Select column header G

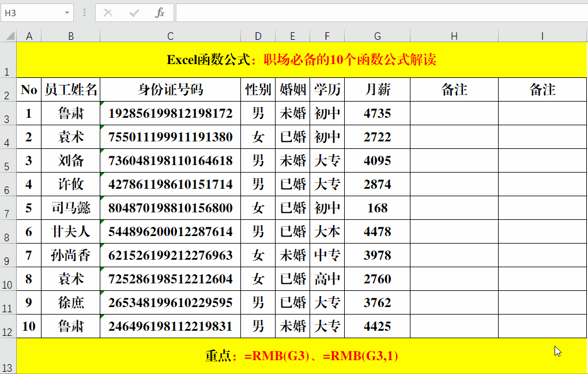click(x=377, y=36)
